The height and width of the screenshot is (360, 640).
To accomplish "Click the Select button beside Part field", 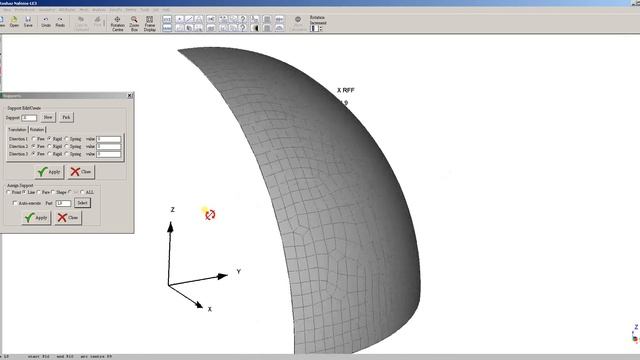I will pos(82,203).
